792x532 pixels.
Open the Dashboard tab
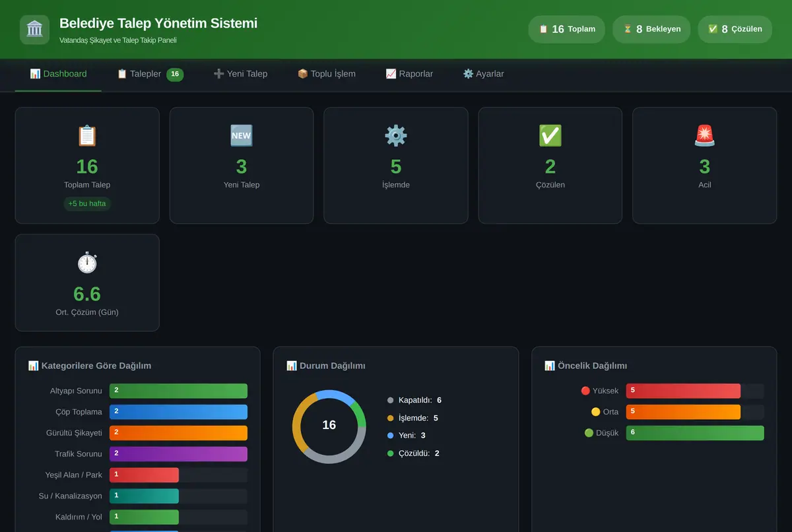[x=58, y=74]
